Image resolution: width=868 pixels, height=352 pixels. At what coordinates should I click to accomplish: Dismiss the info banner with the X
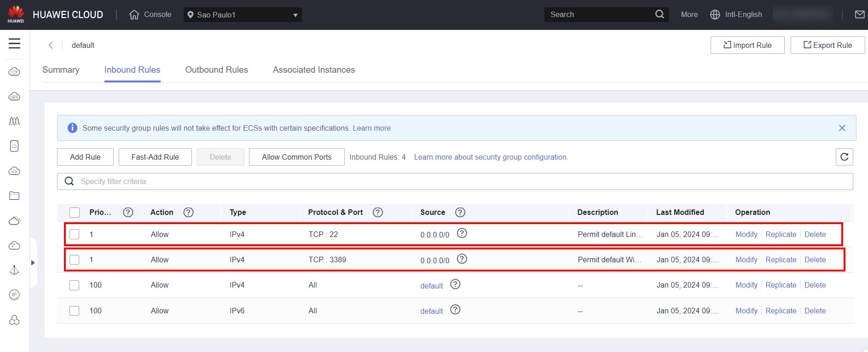[842, 128]
